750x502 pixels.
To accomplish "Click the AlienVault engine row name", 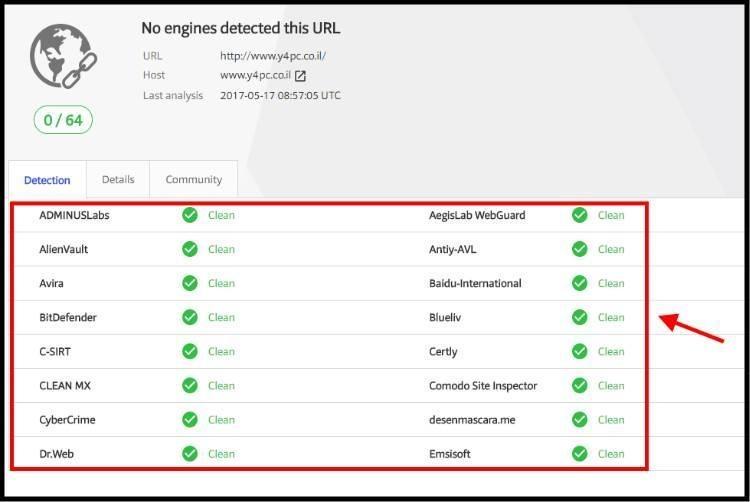I will [64, 249].
